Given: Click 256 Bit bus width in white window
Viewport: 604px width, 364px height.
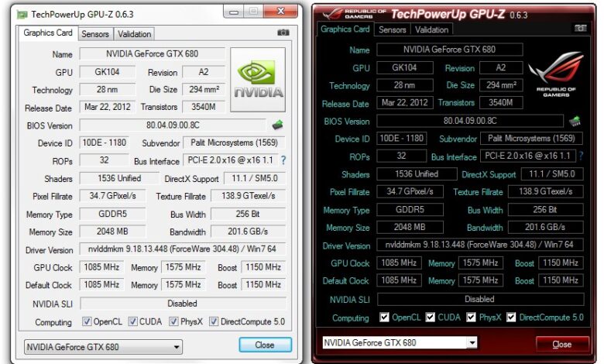Looking at the screenshot, I should pos(248,214).
